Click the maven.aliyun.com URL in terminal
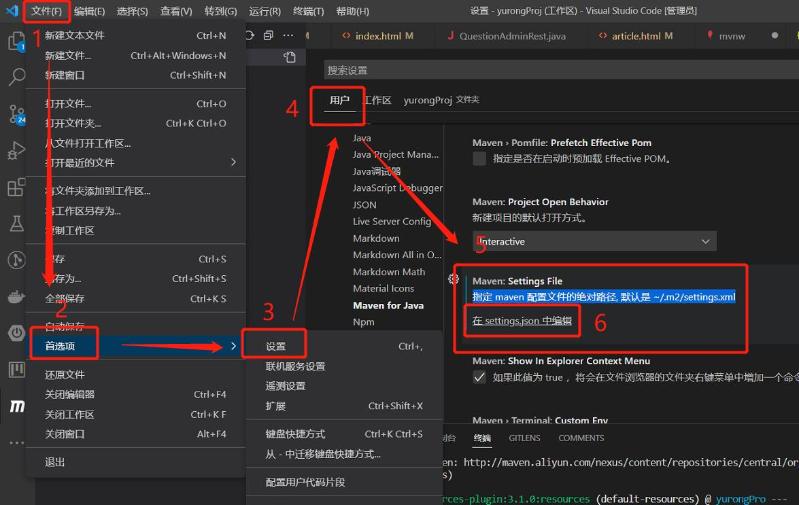This screenshot has width=799, height=505. [x=630, y=462]
